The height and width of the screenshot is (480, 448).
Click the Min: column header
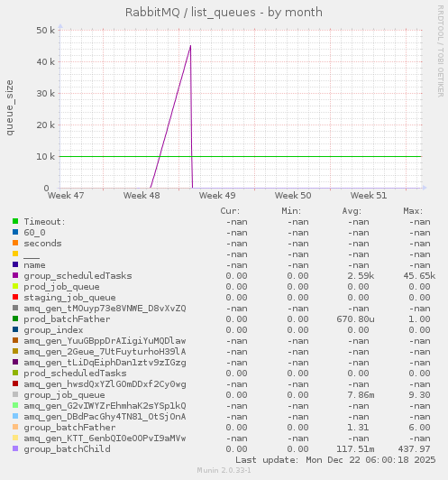[x=291, y=211]
